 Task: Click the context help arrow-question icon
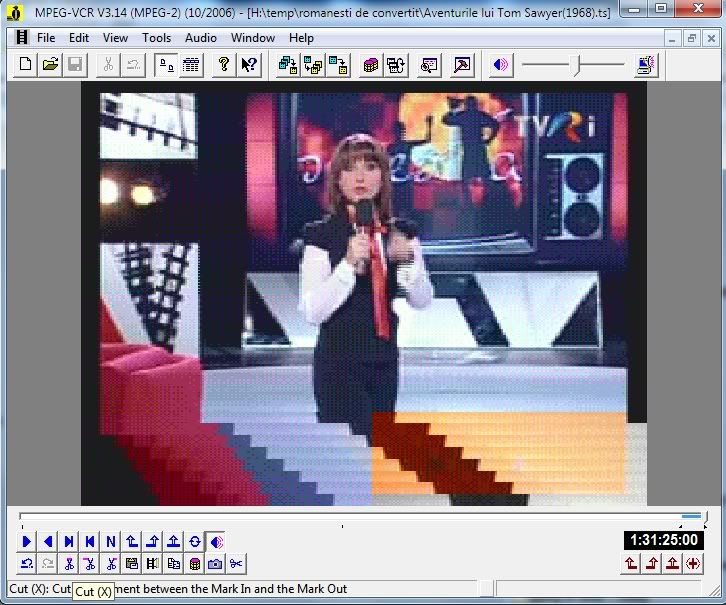pos(248,65)
